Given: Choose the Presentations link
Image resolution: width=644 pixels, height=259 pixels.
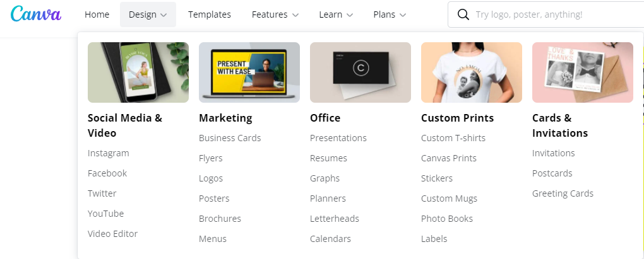Looking at the screenshot, I should pyautogui.click(x=338, y=138).
